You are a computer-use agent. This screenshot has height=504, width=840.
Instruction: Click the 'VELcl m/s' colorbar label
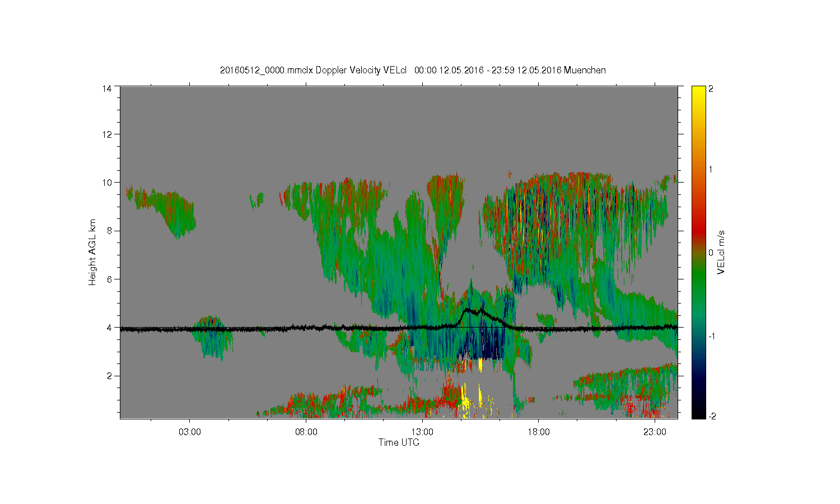[x=721, y=252]
